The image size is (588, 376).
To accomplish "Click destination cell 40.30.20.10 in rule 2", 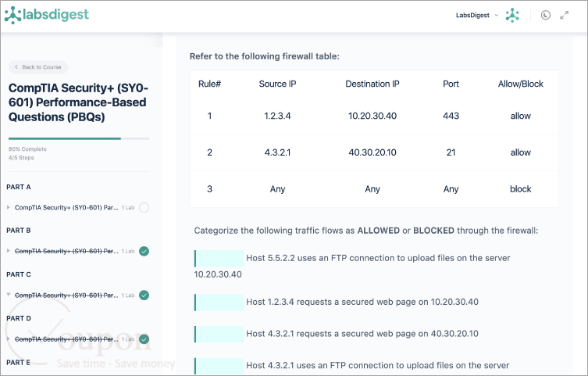I will click(x=372, y=152).
